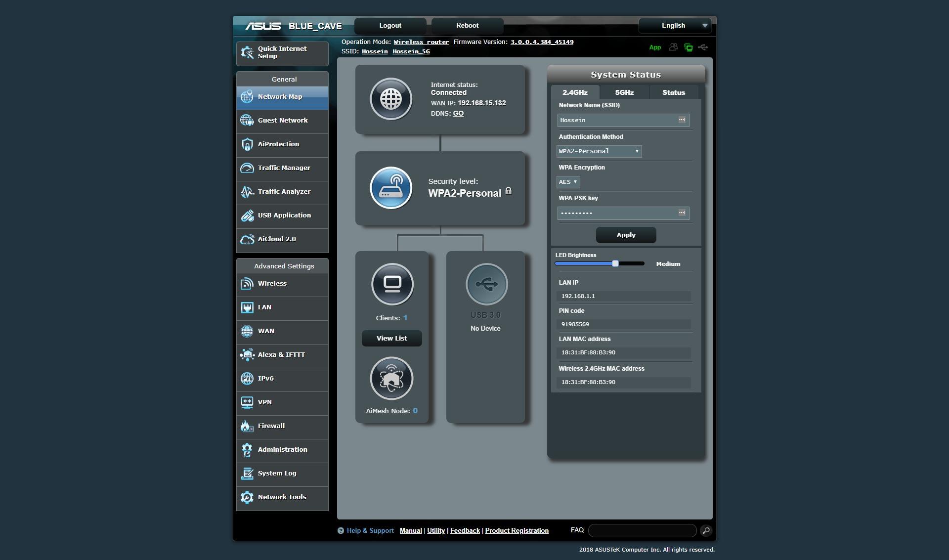Click the wireless router icon in network map
Screen dimensions: 949x560
click(x=391, y=188)
